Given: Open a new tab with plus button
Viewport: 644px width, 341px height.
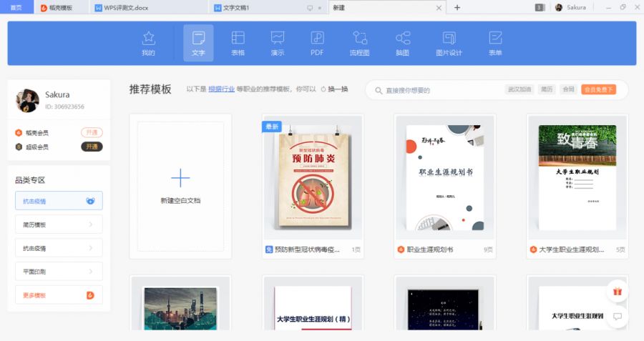Looking at the screenshot, I should [x=457, y=7].
